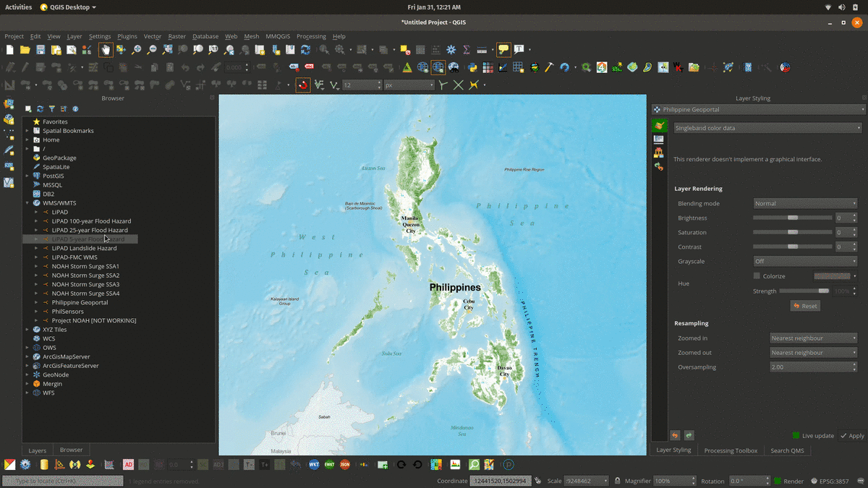This screenshot has width=868, height=488.
Task: Open the Plugins menu
Action: point(127,36)
